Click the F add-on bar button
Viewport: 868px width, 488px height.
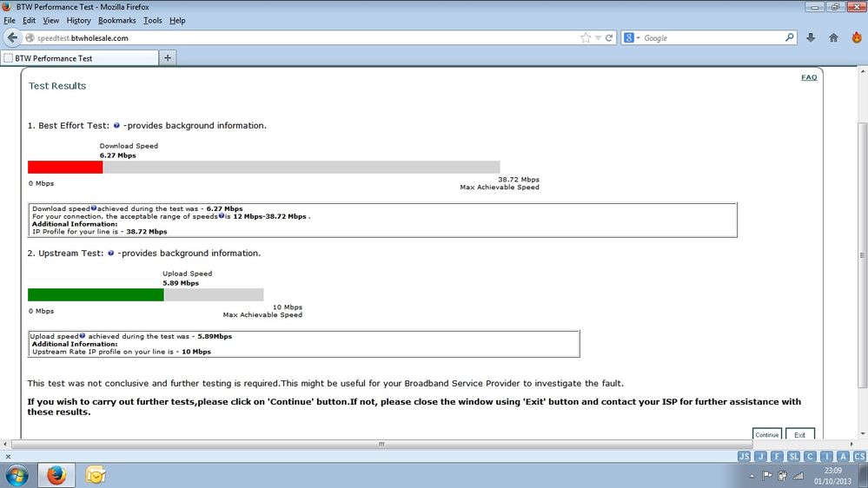(778, 457)
